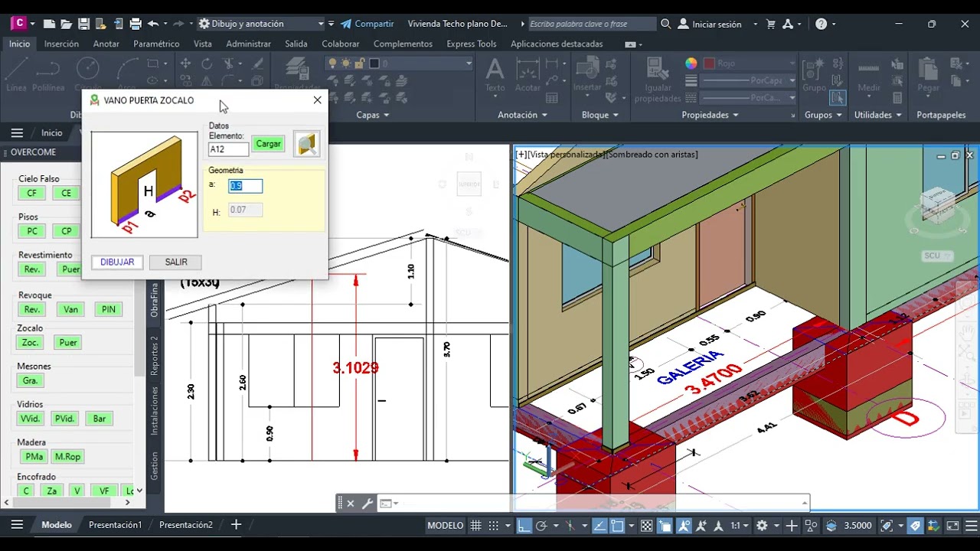Click the workspace switching gear icon in status bar
This screenshot has height=551, width=980.
(762, 526)
